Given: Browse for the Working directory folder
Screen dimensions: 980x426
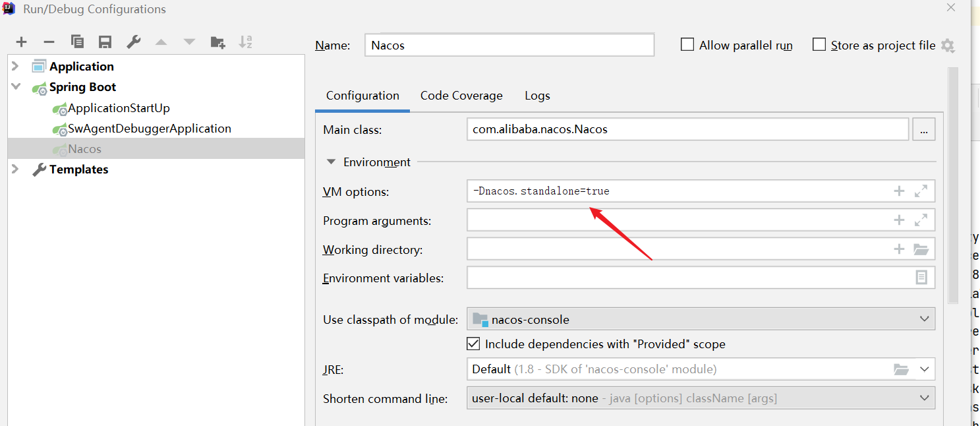Looking at the screenshot, I should click(x=921, y=249).
